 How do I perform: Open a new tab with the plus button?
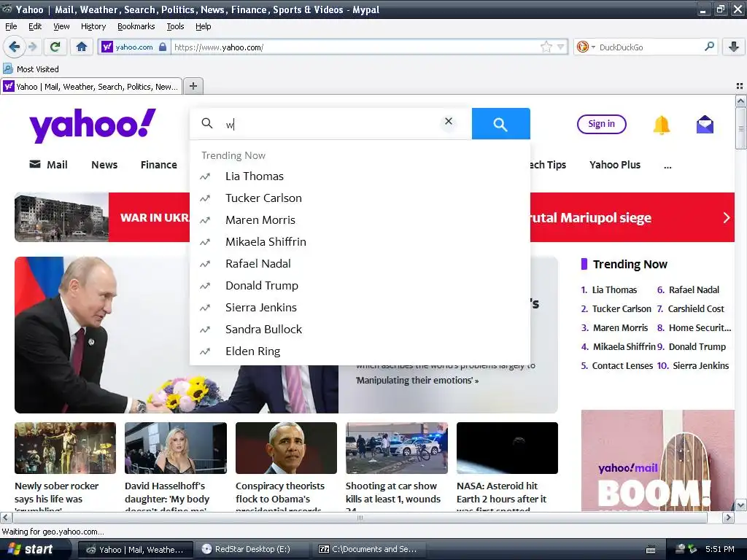193,86
